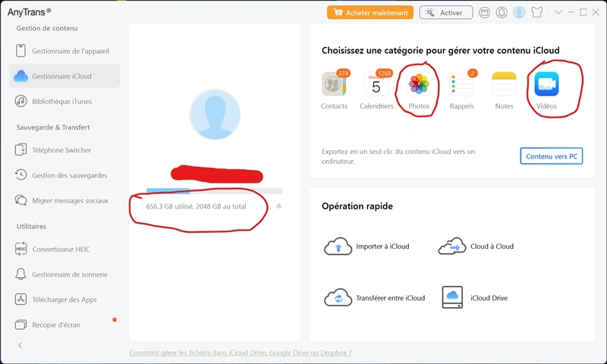Click the iCloud Drive disk icon
The width and height of the screenshot is (607, 364).
(452, 297)
